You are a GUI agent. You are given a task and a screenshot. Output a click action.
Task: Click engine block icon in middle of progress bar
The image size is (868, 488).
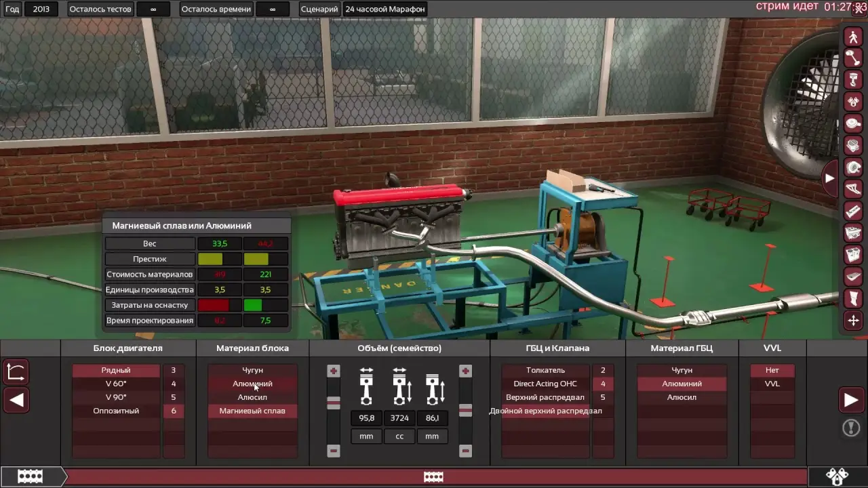click(x=433, y=476)
